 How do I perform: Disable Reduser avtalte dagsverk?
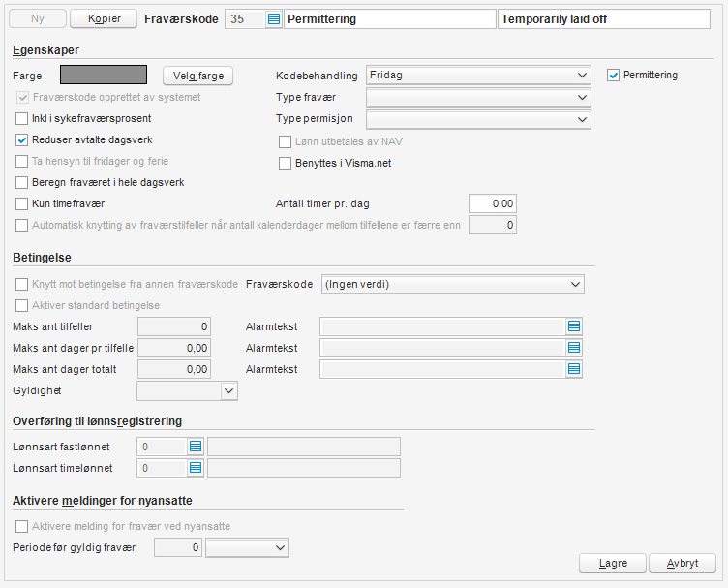[22, 140]
